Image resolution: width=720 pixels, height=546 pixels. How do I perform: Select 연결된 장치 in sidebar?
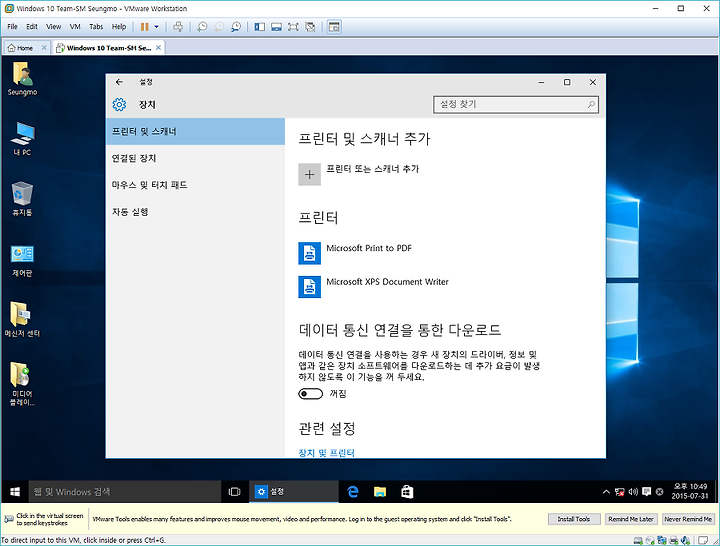click(195, 158)
